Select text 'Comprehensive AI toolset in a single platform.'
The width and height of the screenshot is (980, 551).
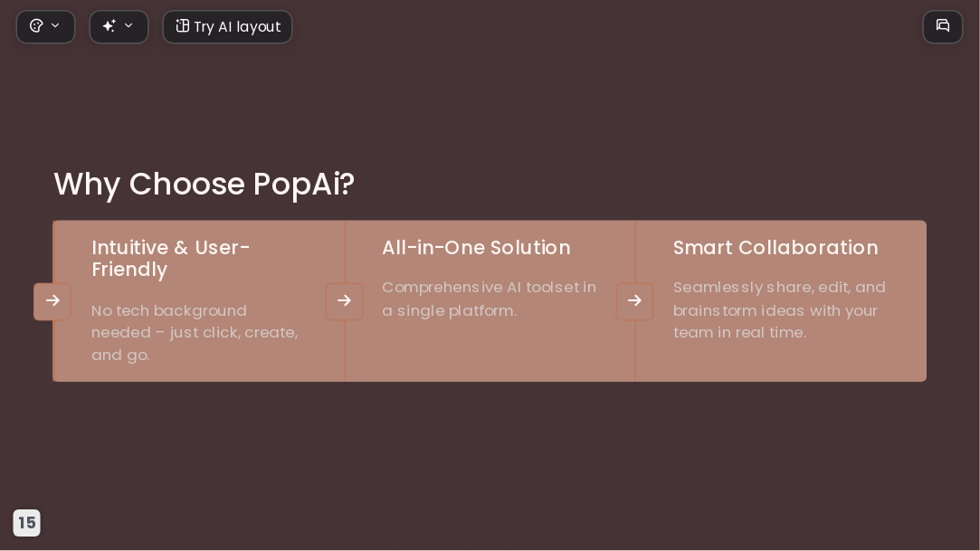coord(490,299)
